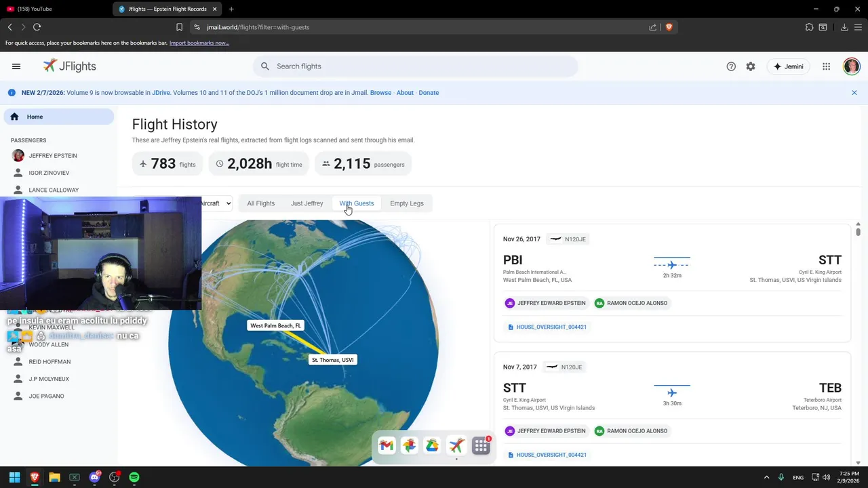
Task: Open the profile avatar in header
Action: tap(852, 66)
